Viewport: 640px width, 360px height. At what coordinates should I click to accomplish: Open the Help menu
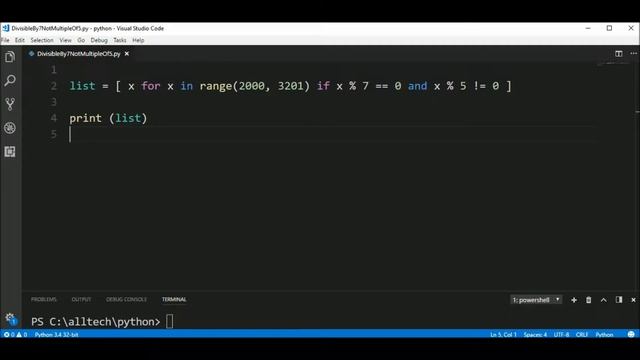[x=138, y=40]
